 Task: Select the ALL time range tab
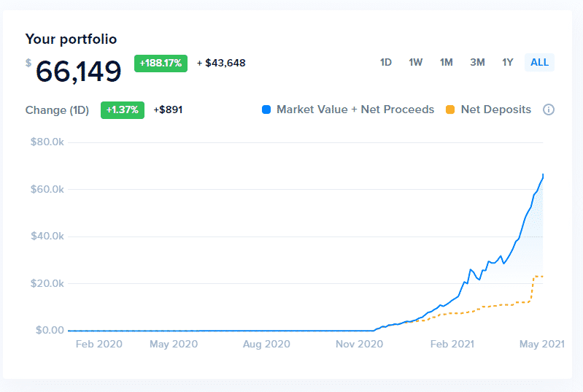click(539, 62)
